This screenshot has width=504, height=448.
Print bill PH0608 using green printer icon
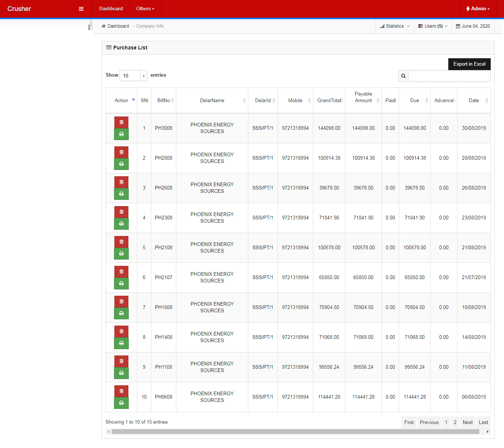pyautogui.click(x=121, y=403)
